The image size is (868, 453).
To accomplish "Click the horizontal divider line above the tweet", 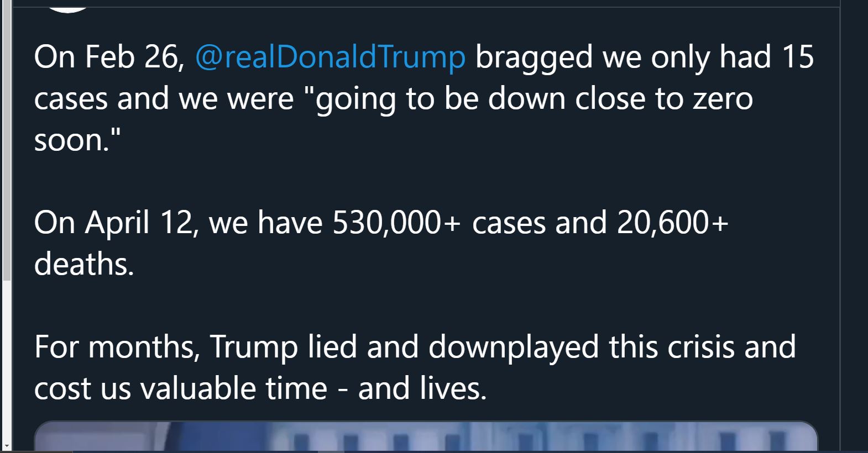I will [426, 7].
